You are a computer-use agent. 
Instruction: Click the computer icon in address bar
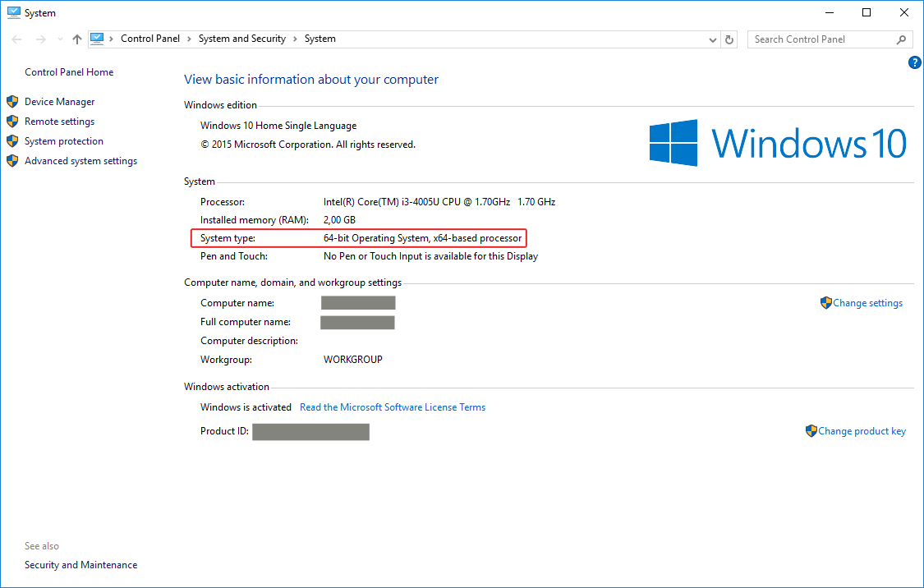click(x=97, y=39)
